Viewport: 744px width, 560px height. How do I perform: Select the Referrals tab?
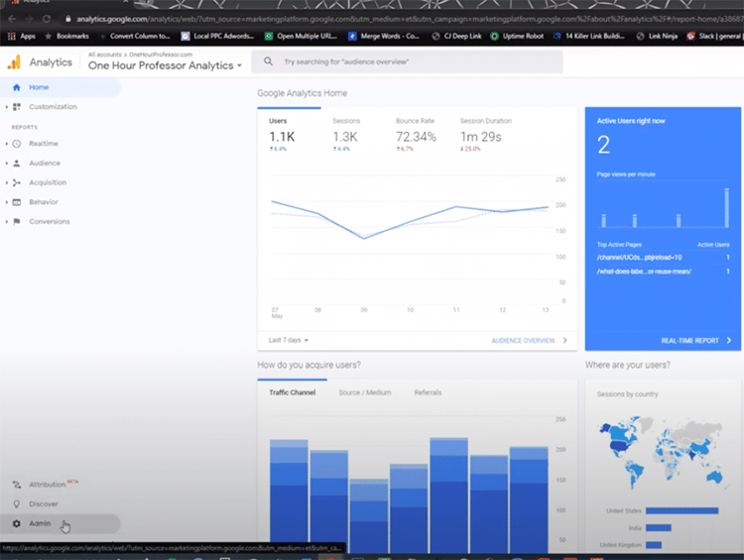428,392
